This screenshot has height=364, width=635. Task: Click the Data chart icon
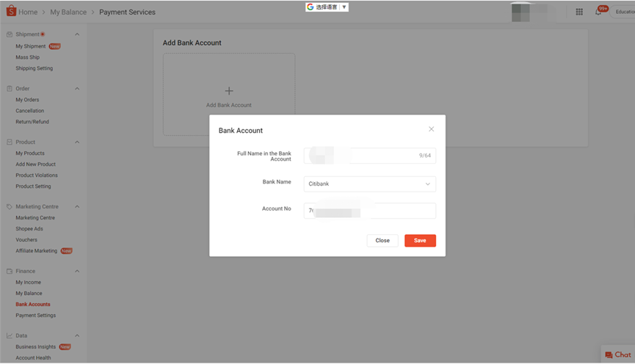[x=10, y=335]
